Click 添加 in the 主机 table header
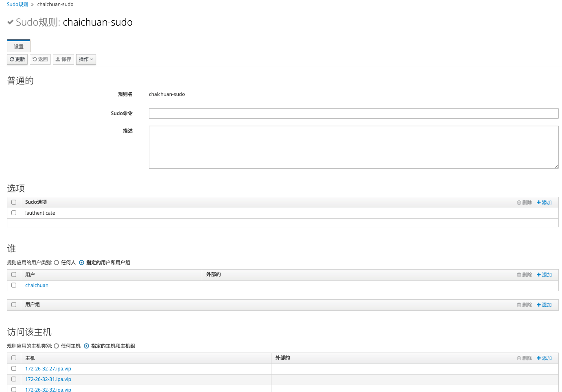The width and height of the screenshot is (562, 392). click(x=544, y=358)
